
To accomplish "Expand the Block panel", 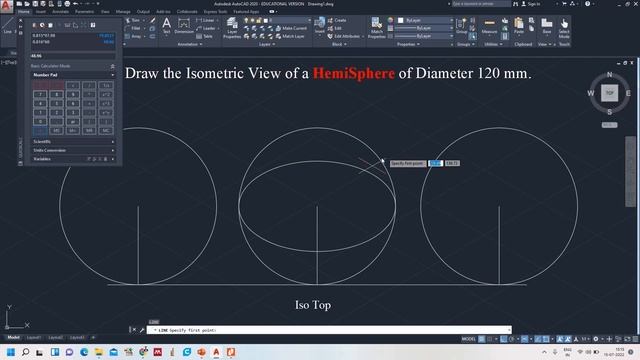I will (339, 44).
